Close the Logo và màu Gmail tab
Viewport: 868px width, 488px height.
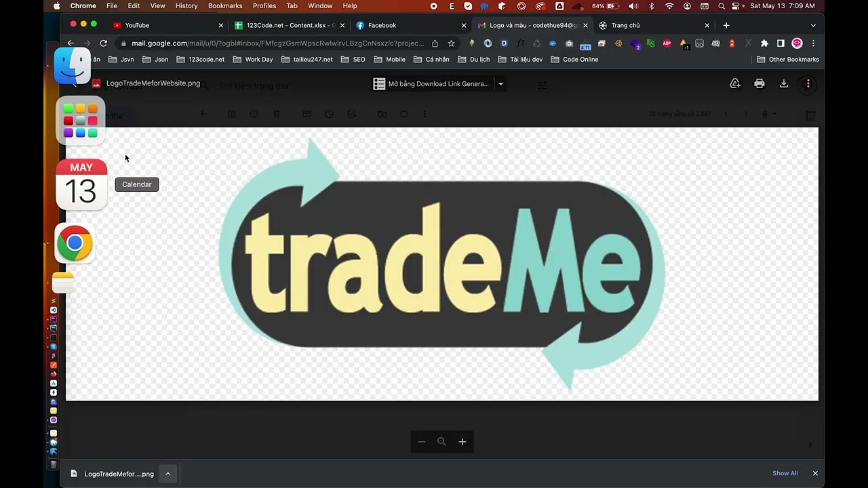(585, 25)
